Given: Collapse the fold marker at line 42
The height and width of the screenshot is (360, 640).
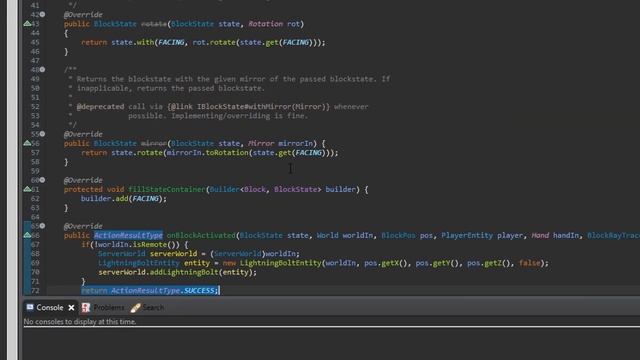Looking at the screenshot, I should [42, 14].
